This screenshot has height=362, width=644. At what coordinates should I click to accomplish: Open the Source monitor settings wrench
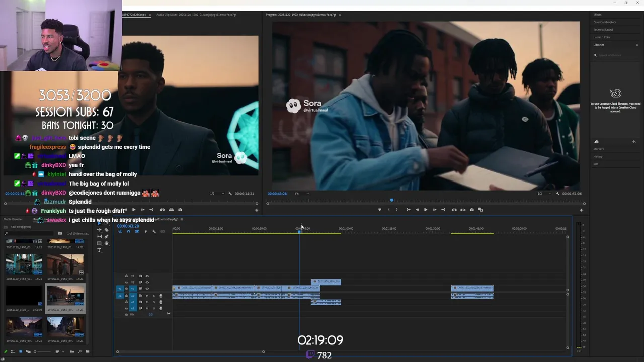click(230, 194)
